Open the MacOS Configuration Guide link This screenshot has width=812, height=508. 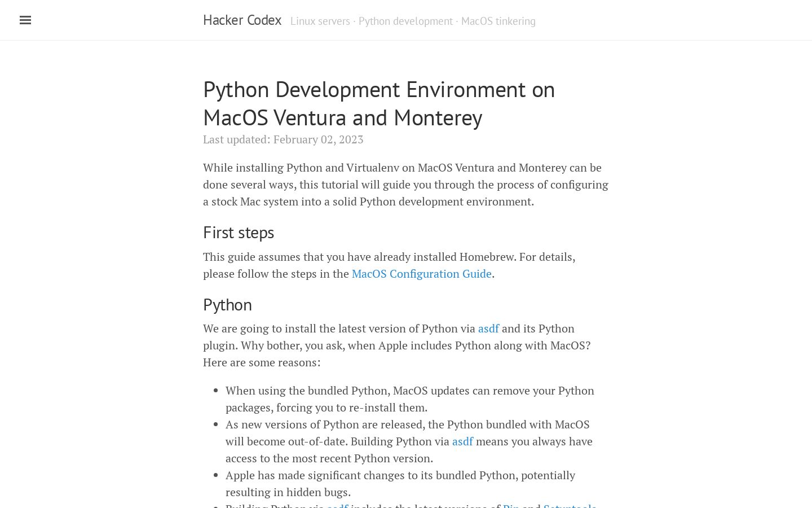pyautogui.click(x=422, y=274)
